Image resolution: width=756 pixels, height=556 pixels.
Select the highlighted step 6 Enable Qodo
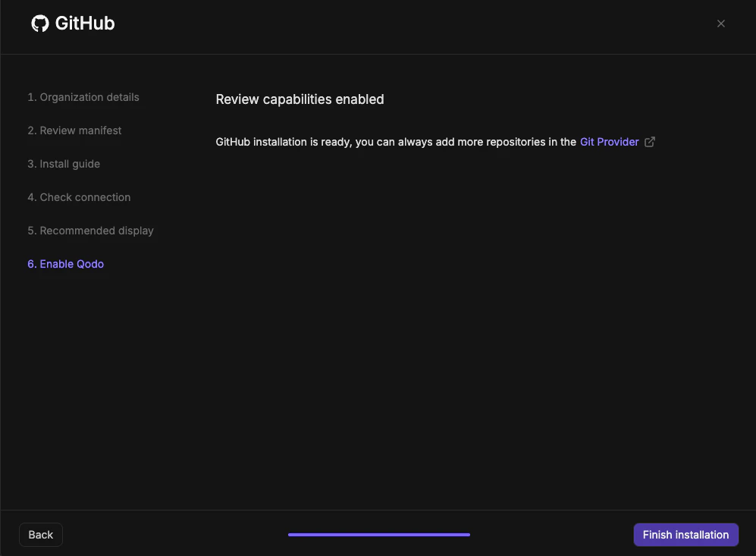click(x=66, y=264)
